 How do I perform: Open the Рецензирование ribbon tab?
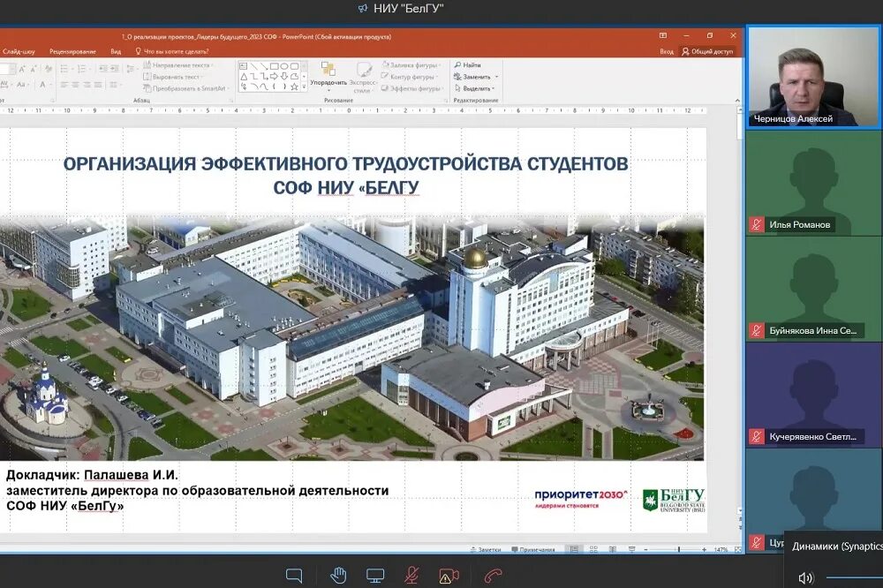72,51
